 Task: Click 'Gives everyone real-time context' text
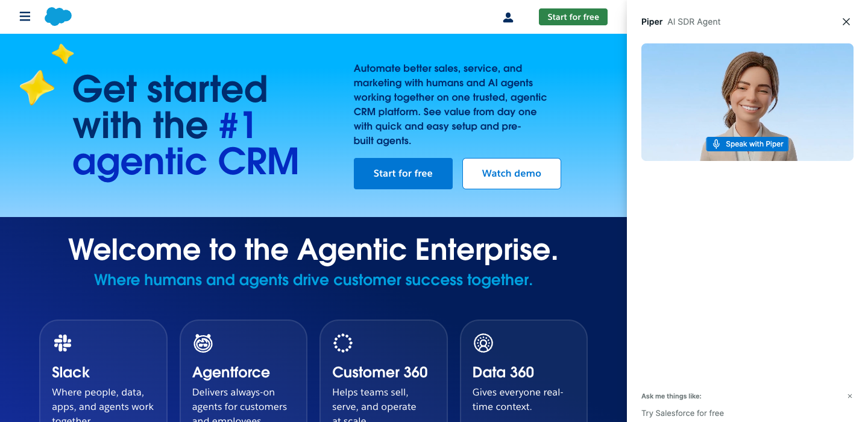[518, 400]
